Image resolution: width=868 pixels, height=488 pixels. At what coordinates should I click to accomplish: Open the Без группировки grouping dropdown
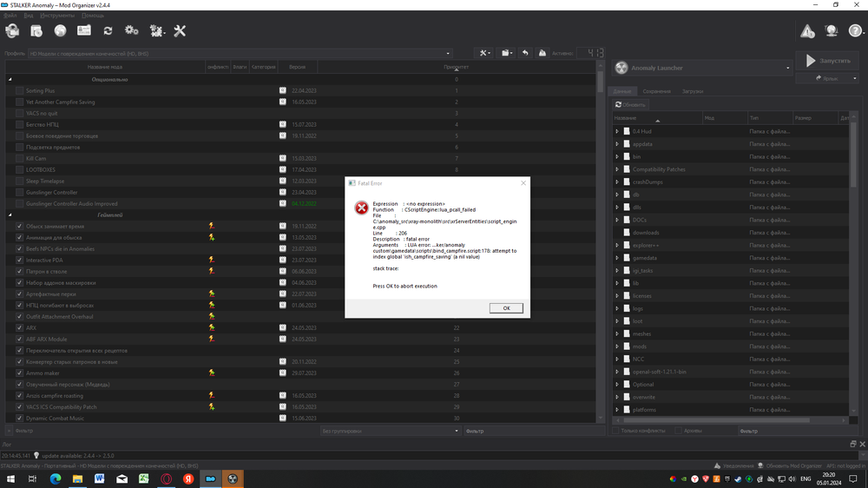391,431
